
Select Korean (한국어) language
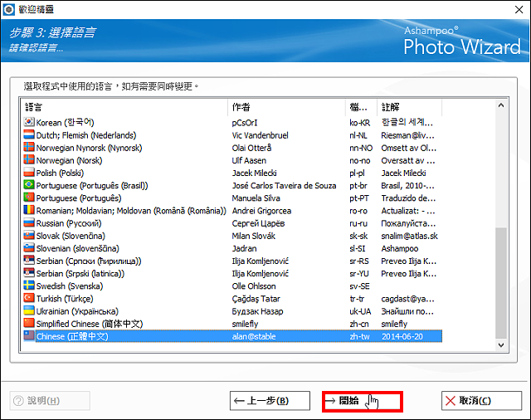65,122
